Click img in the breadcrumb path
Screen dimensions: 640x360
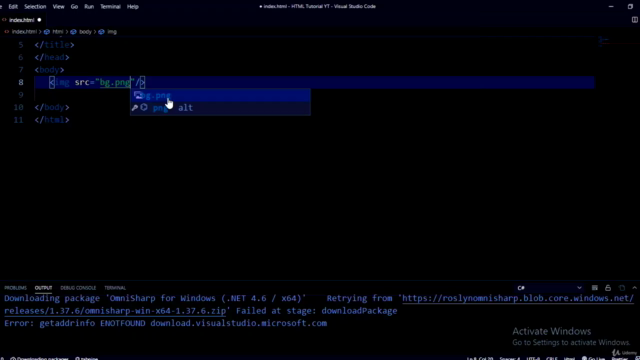(x=112, y=31)
